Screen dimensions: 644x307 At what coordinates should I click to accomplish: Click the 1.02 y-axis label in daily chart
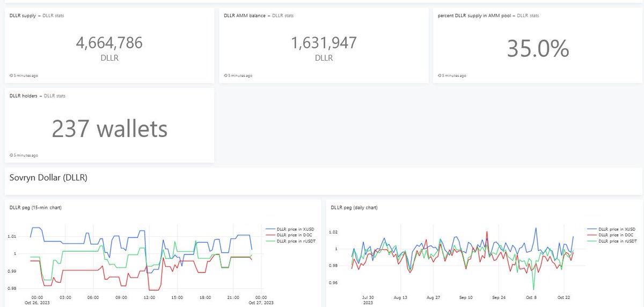pos(334,232)
